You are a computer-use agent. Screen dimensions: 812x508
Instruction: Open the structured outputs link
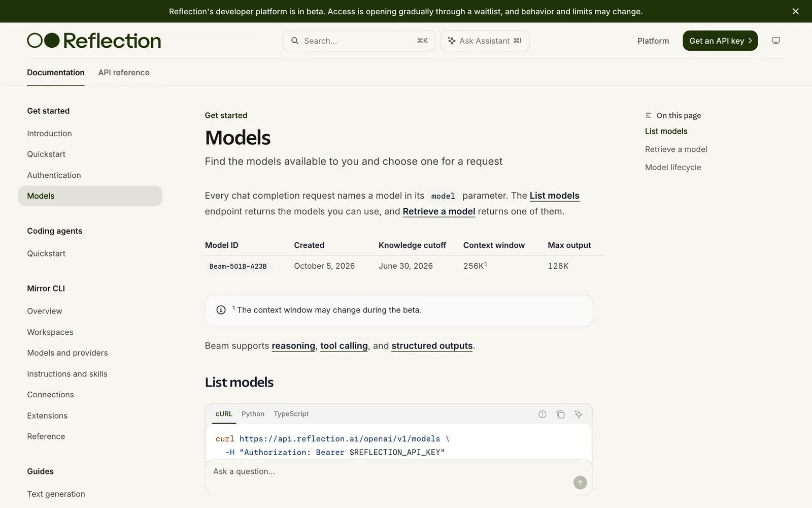click(432, 346)
